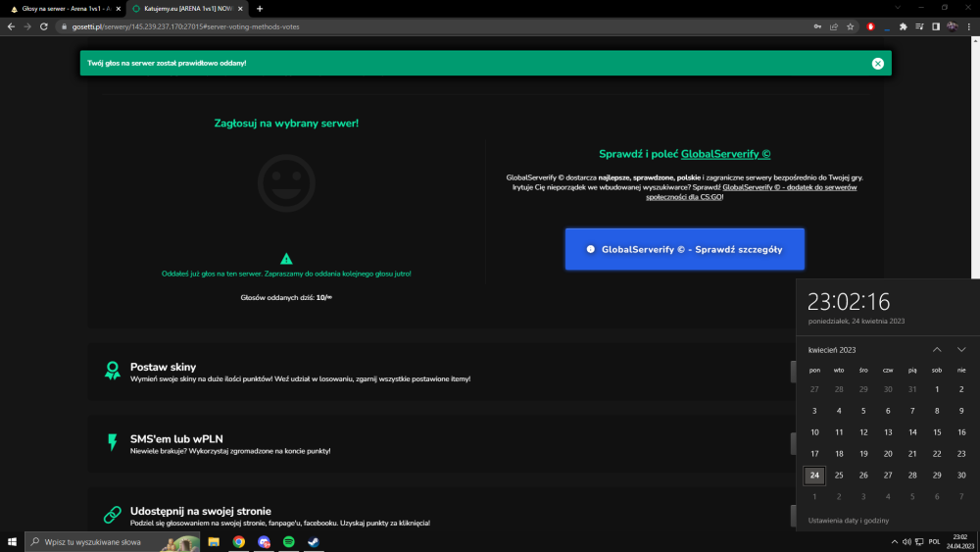This screenshot has height=552, width=980.
Task: Open Discord from the taskbar
Action: point(264,542)
